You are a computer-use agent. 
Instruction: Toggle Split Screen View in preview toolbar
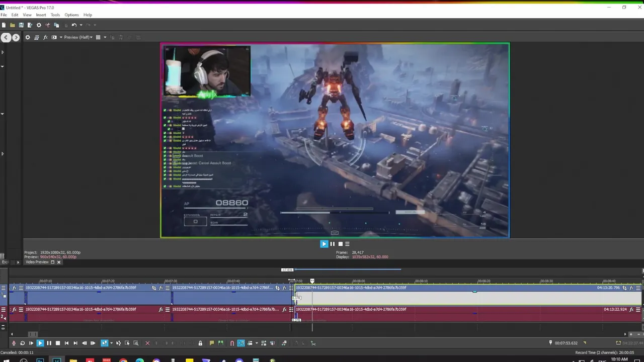click(x=54, y=37)
